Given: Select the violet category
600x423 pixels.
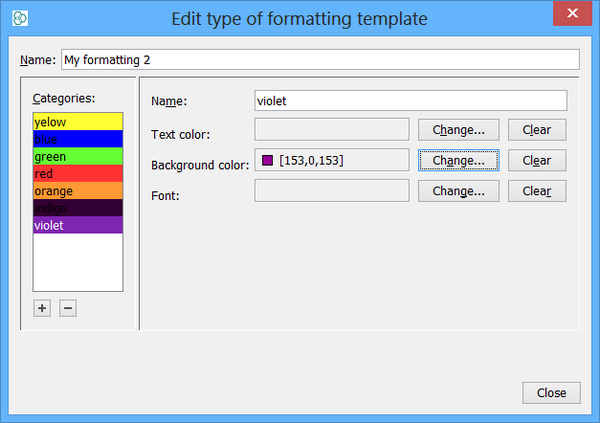Looking at the screenshot, I should [77, 225].
